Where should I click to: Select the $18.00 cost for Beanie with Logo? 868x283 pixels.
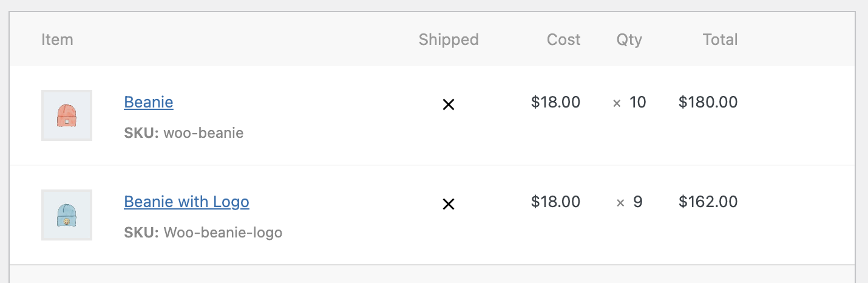(555, 202)
